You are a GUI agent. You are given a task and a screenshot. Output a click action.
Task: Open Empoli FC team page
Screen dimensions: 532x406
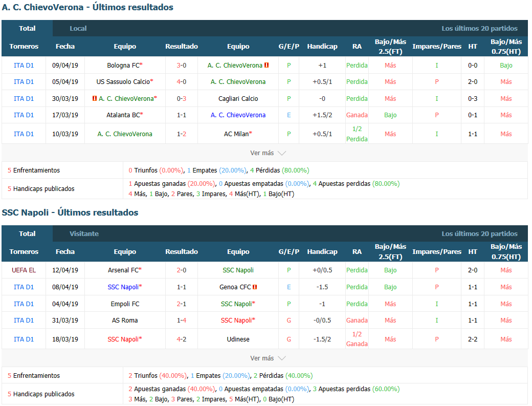pos(125,304)
